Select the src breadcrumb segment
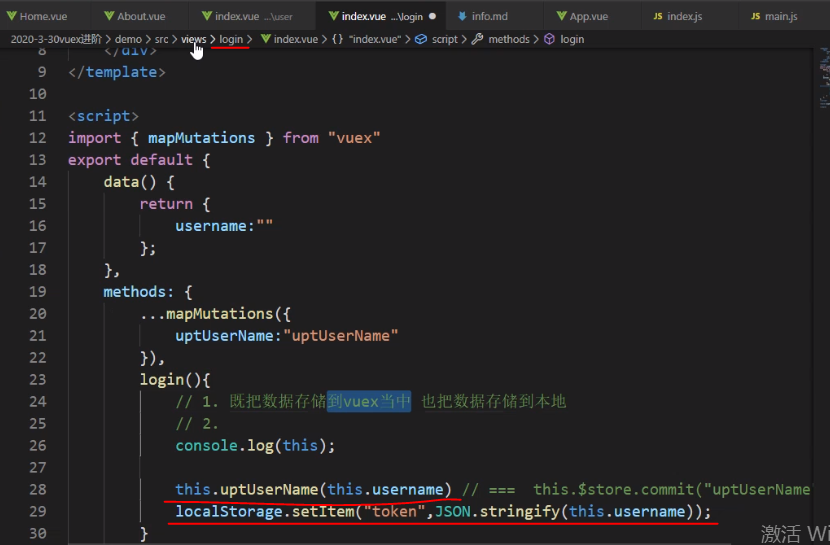830x545 pixels. click(x=161, y=39)
